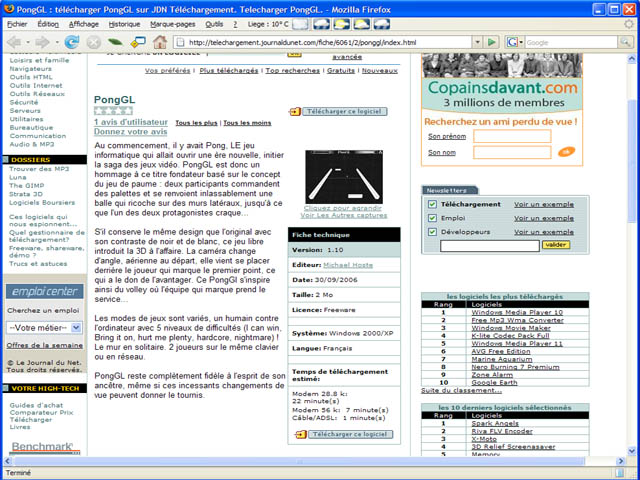Image resolution: width=640 pixels, height=480 pixels.
Task: Click the yellow valider button
Action: click(556, 244)
